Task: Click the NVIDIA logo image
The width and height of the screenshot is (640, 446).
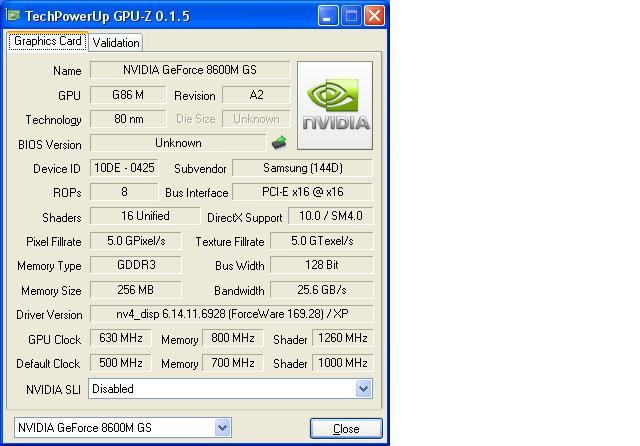Action: pyautogui.click(x=335, y=105)
